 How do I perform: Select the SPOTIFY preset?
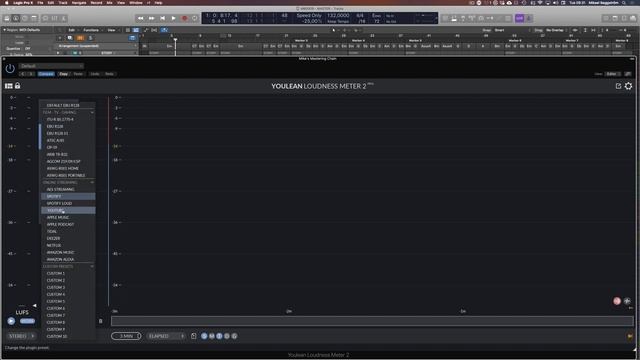(x=68, y=196)
